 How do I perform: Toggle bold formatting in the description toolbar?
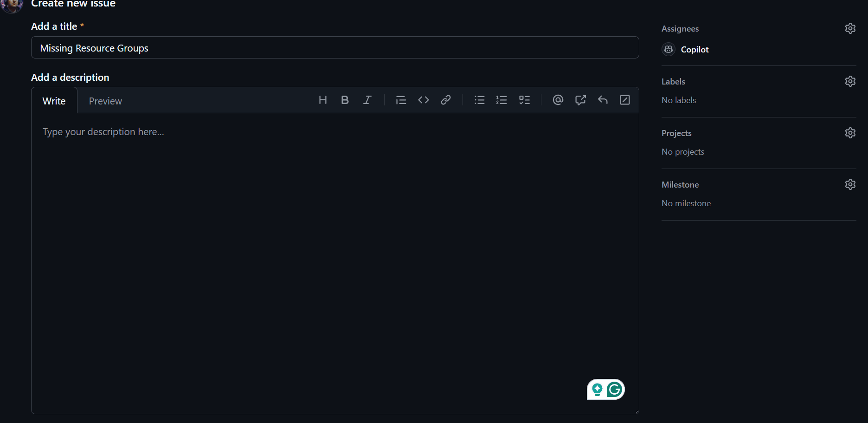click(x=345, y=100)
